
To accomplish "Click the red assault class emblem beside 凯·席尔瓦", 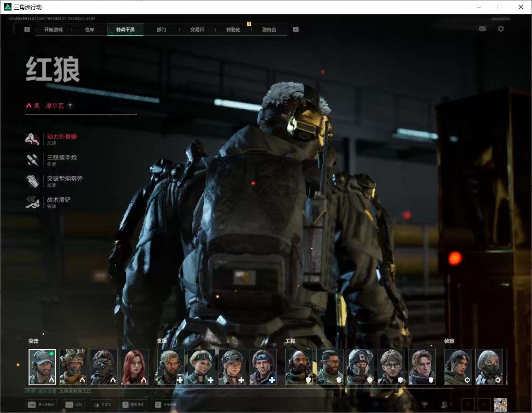I will coord(29,106).
